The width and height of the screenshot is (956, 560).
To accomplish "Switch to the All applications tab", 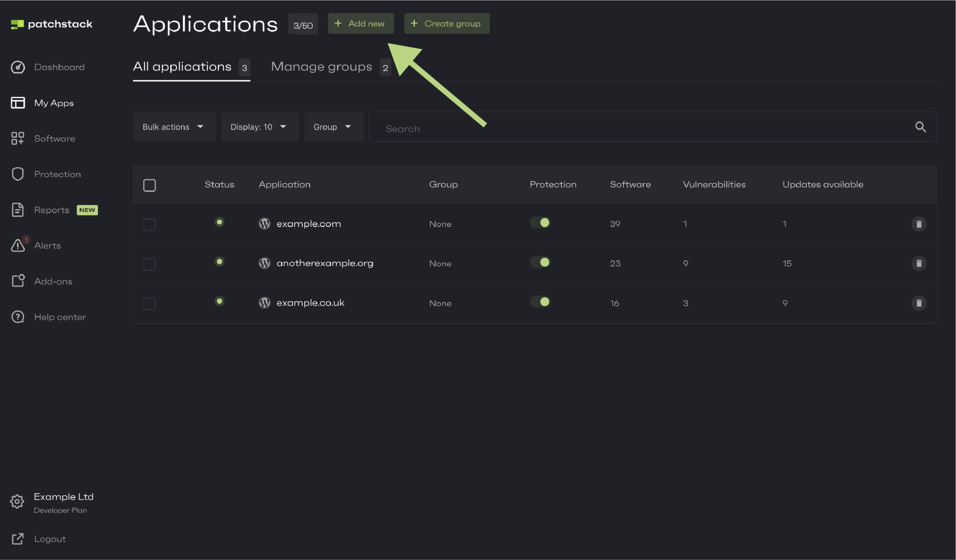I will (192, 67).
